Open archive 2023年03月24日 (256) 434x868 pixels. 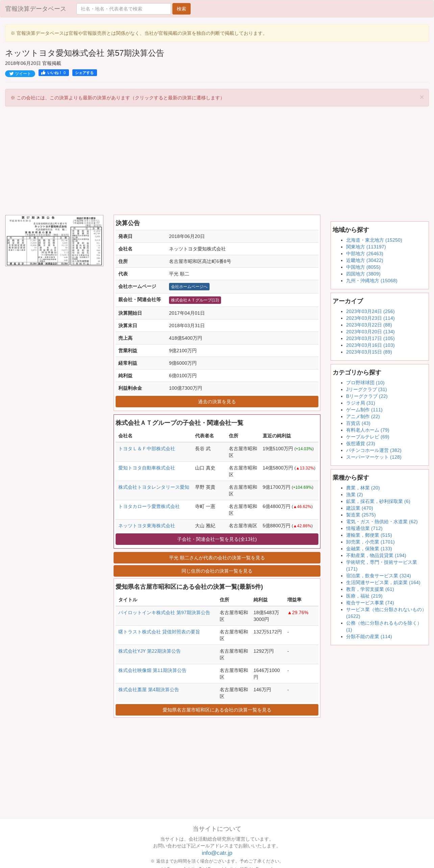tap(370, 311)
